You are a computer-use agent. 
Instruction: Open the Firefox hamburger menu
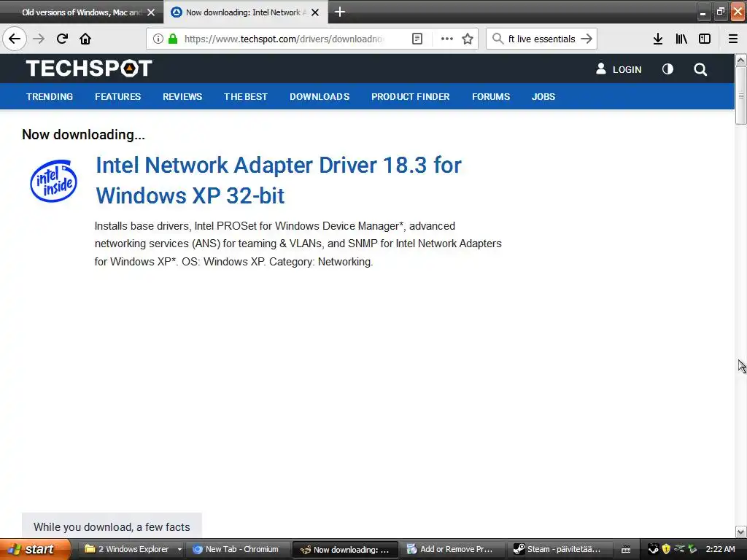pos(732,39)
